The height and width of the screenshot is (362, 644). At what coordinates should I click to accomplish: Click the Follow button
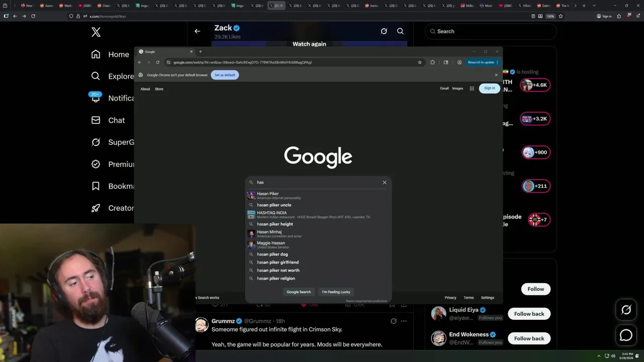[536, 289]
